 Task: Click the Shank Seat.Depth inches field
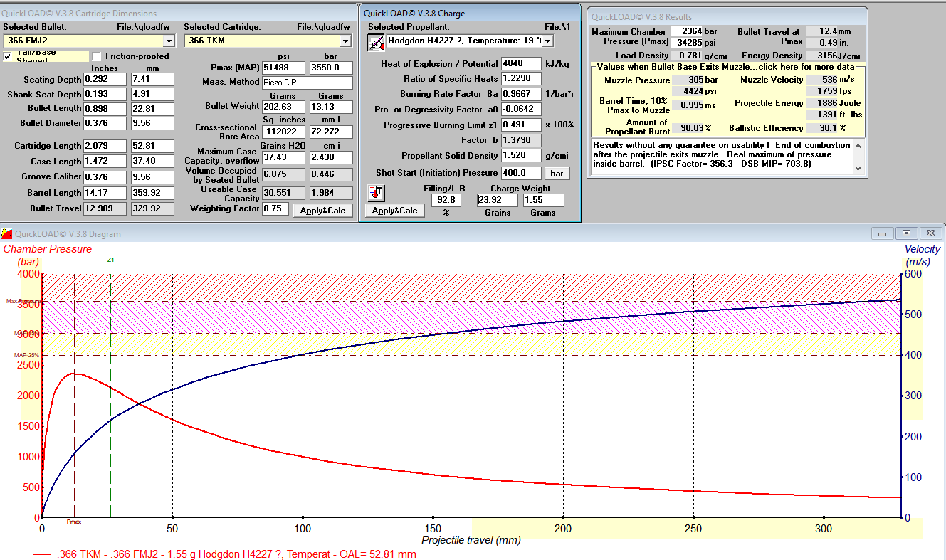pos(105,95)
